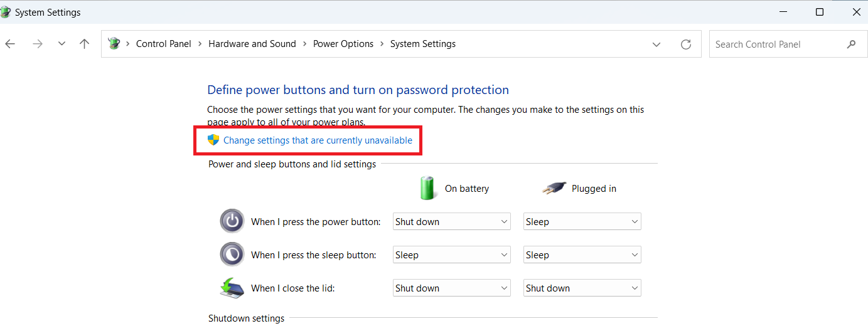Click the Control Panel icon in address bar

pos(114,44)
